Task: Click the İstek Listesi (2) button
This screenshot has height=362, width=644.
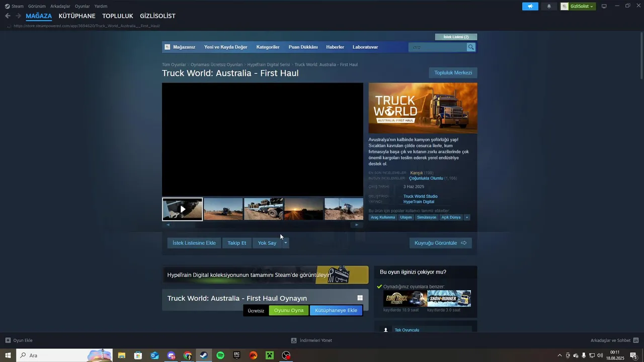Action: click(x=456, y=37)
